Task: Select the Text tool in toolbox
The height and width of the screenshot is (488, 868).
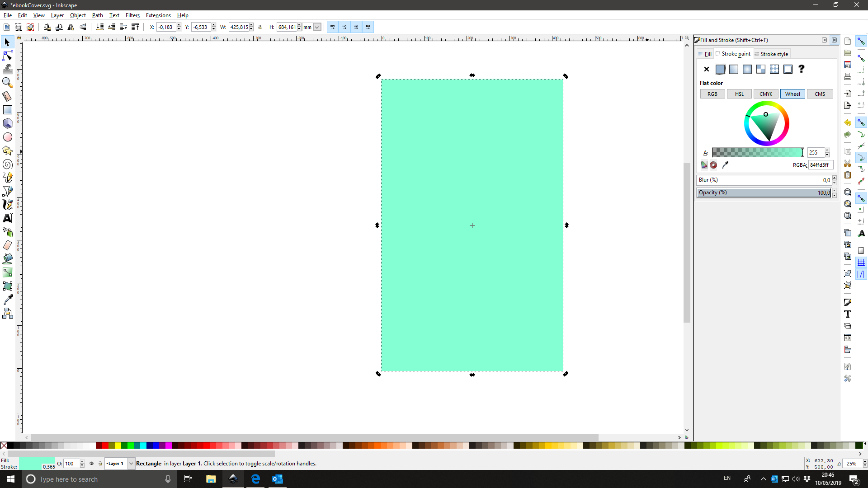Action: [x=7, y=218]
